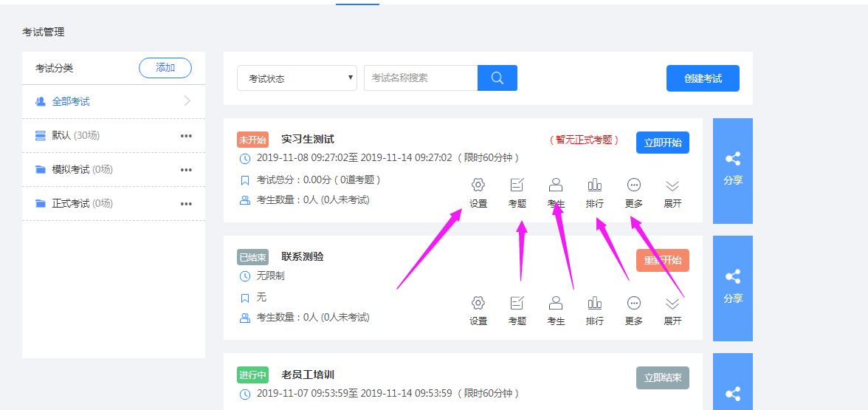Click the blue search magnifier button
Image resolution: width=868 pixels, height=410 pixels.
(497, 78)
